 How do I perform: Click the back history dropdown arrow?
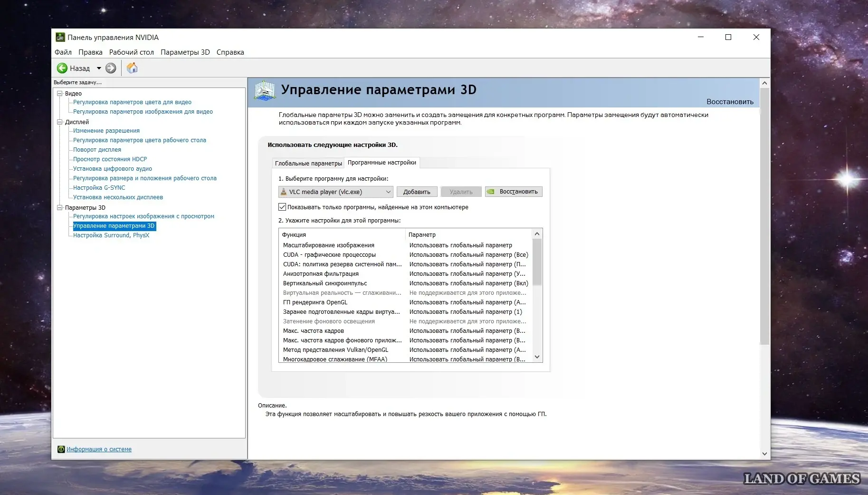point(99,68)
